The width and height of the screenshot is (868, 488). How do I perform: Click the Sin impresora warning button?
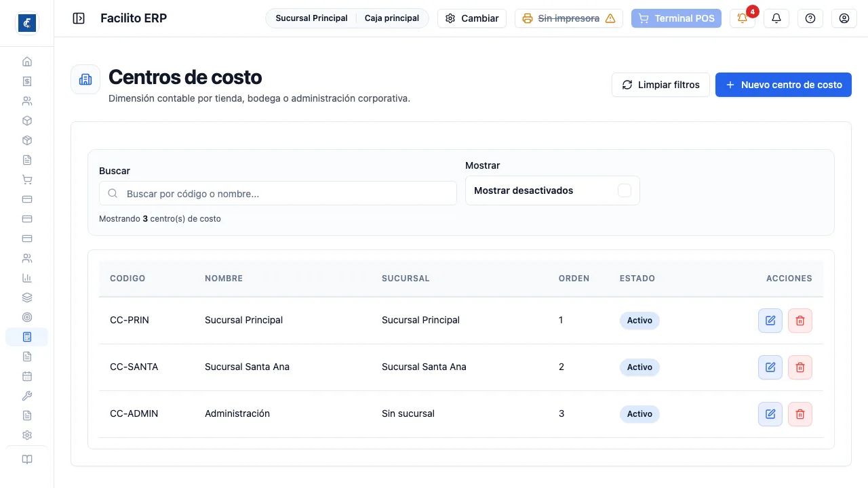569,18
